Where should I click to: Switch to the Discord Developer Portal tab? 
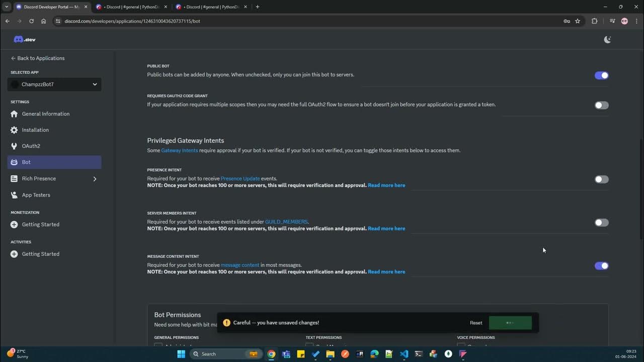tap(52, 7)
